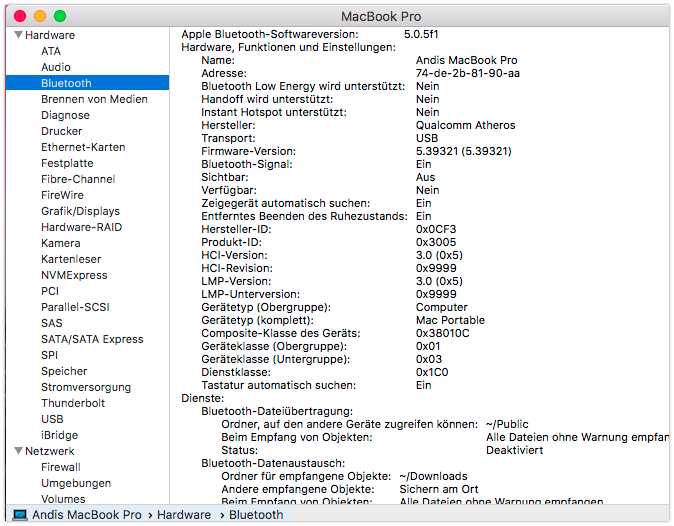Click the Transport value USB

point(427,138)
